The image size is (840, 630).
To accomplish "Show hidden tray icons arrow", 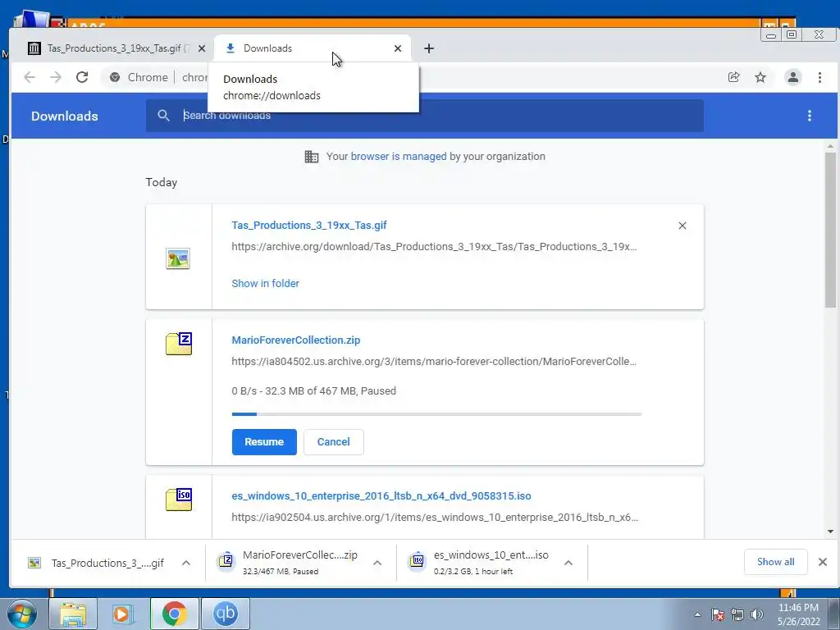I will (x=697, y=614).
